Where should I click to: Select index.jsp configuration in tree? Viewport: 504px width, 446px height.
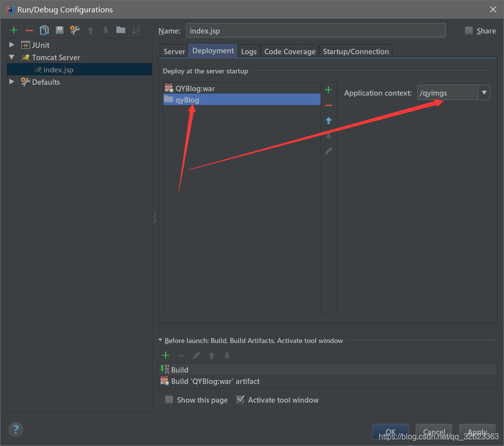pos(79,69)
